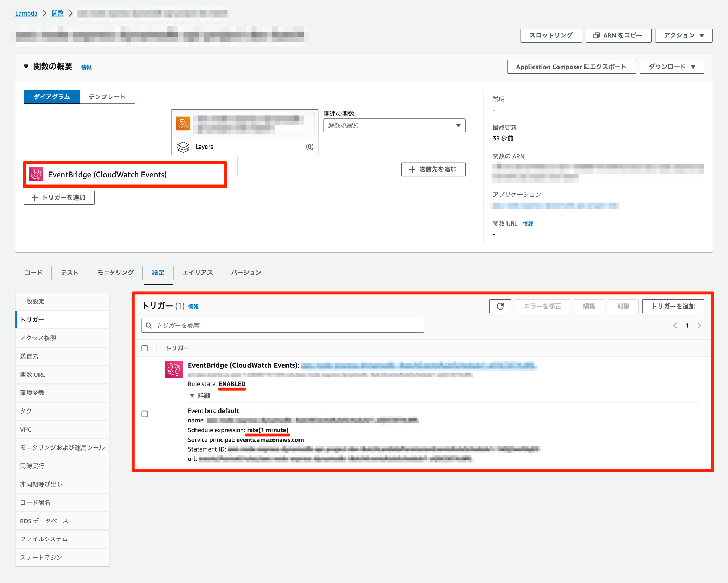Screen dimensions: 728x583
Task: Open モニタリングおよび運用ツール in side menu
Action: click(x=62, y=447)
